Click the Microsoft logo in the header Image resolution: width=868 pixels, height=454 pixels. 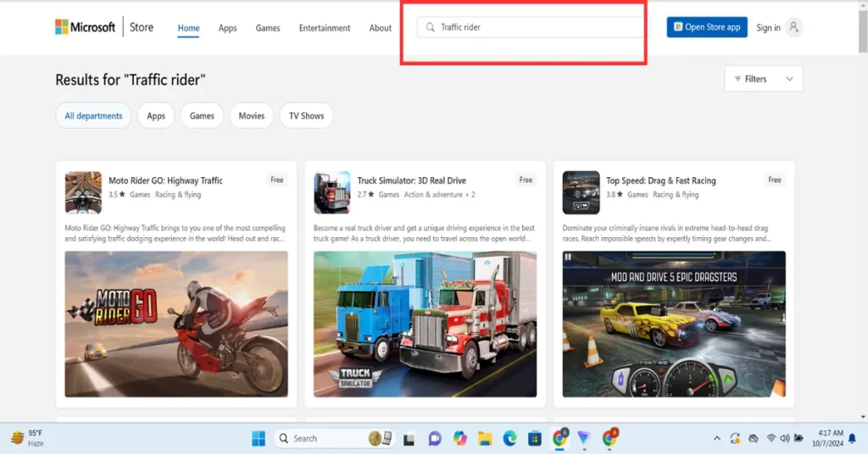point(85,27)
